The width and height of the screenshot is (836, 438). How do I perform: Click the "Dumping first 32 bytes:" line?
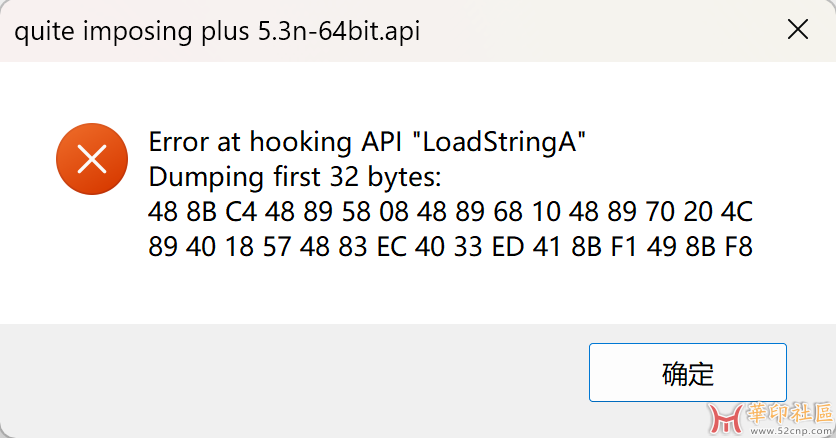pos(294,177)
